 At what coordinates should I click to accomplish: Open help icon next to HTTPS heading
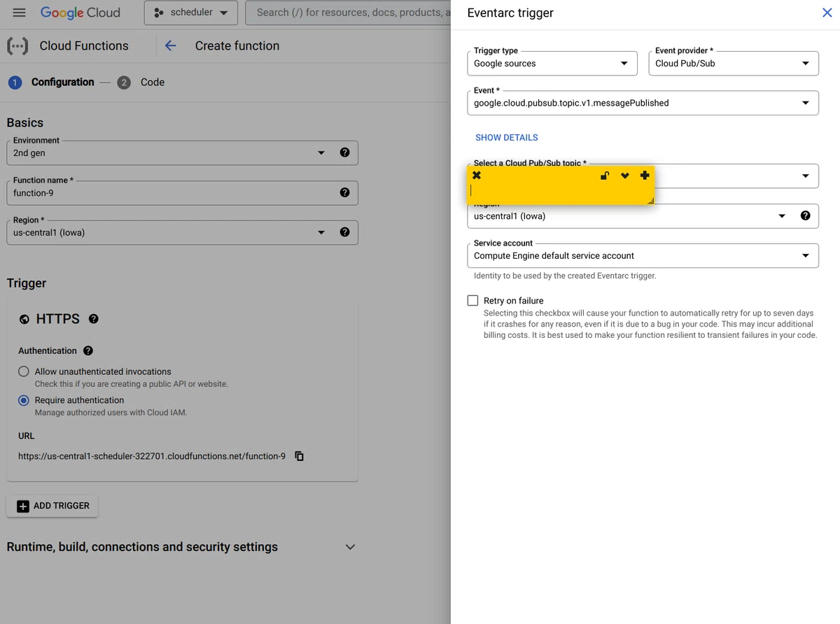click(x=94, y=319)
